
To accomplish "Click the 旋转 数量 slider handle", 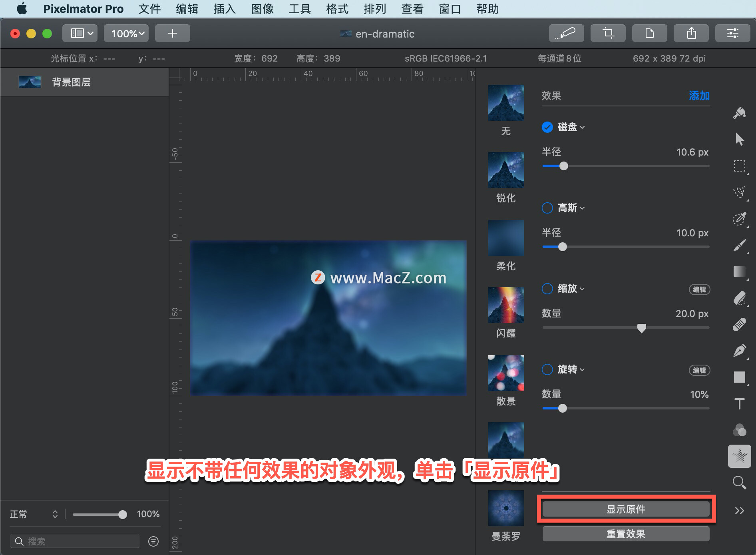I will tap(562, 408).
